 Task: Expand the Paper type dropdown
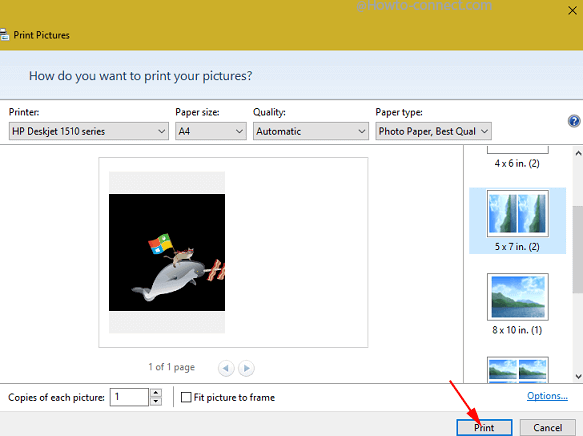pyautogui.click(x=434, y=131)
